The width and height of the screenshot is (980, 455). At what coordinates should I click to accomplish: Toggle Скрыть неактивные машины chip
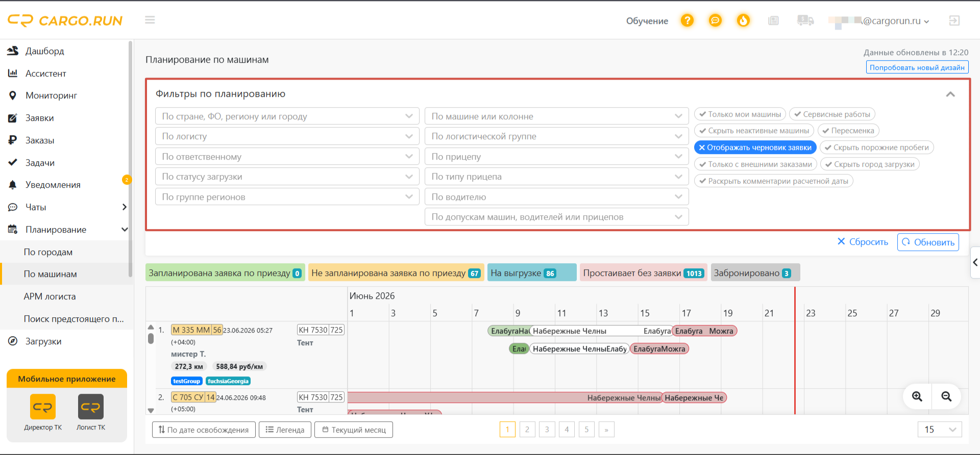(754, 131)
